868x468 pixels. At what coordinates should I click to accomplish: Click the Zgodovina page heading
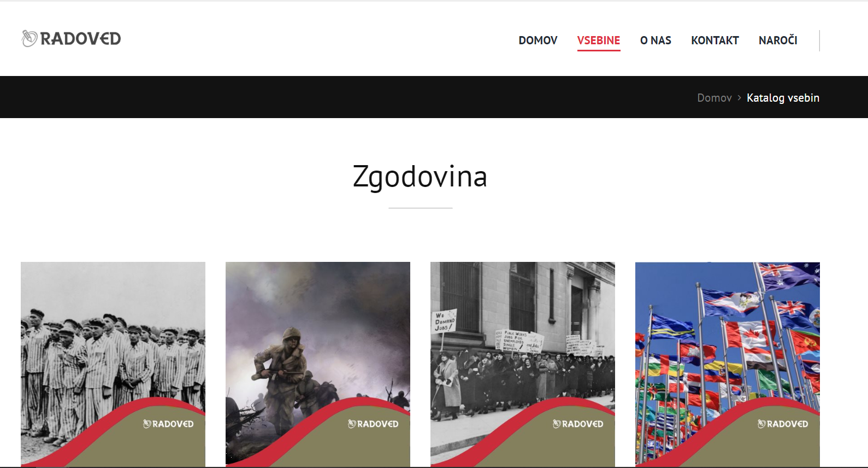[420, 177]
